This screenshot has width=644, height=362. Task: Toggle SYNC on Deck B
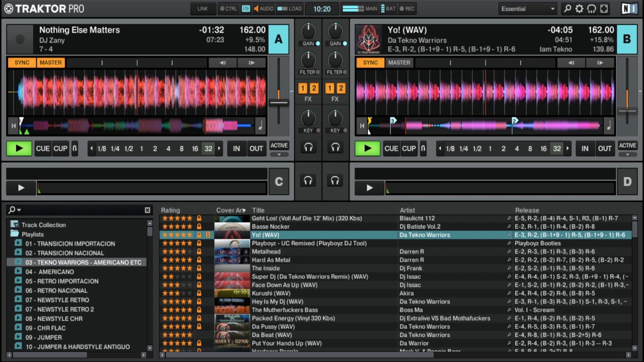click(x=370, y=63)
